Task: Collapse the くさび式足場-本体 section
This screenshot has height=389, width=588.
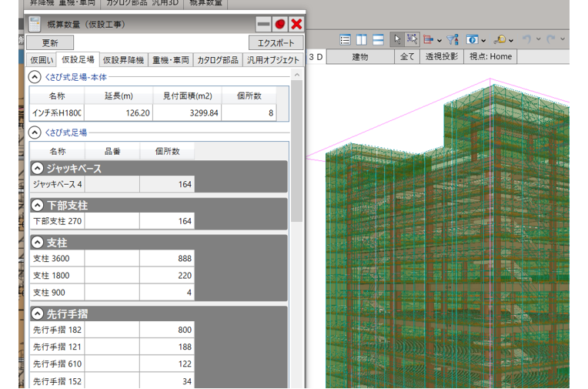Action: click(35, 76)
